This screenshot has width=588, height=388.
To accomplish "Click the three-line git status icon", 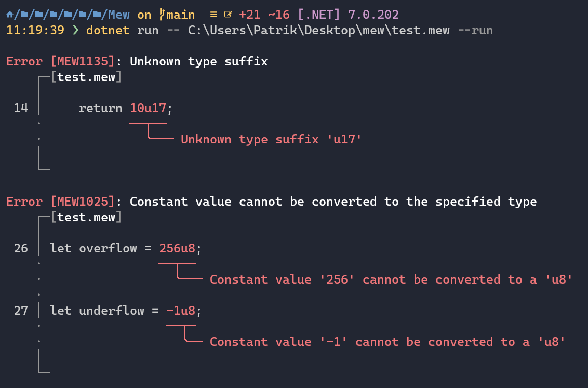I will click(x=213, y=15).
